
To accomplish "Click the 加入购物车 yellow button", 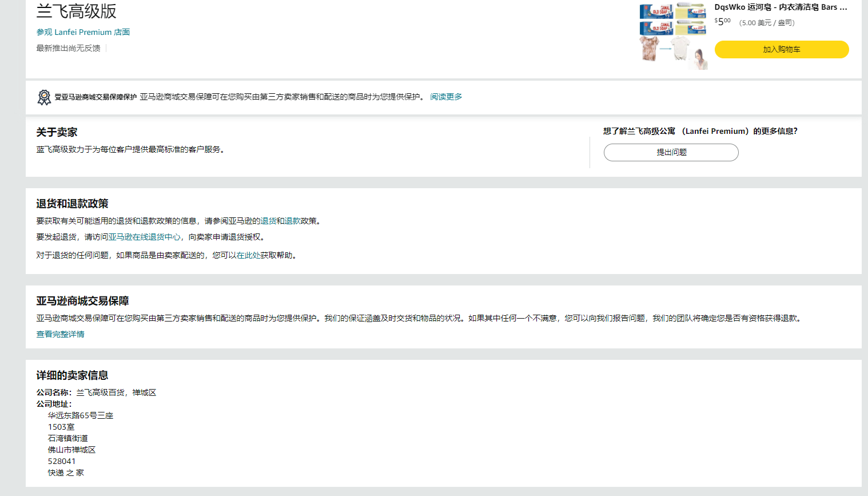I will [x=782, y=49].
